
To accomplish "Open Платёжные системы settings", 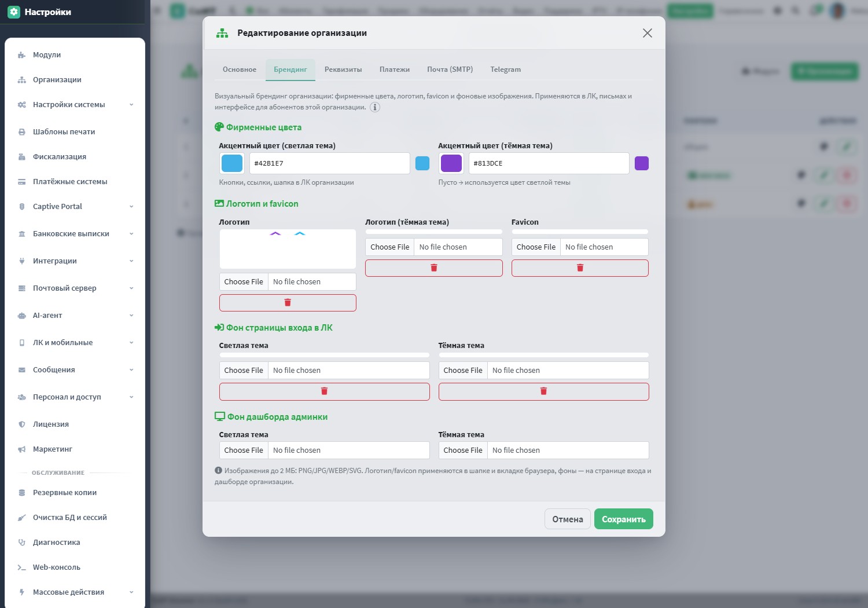I will 75,182.
